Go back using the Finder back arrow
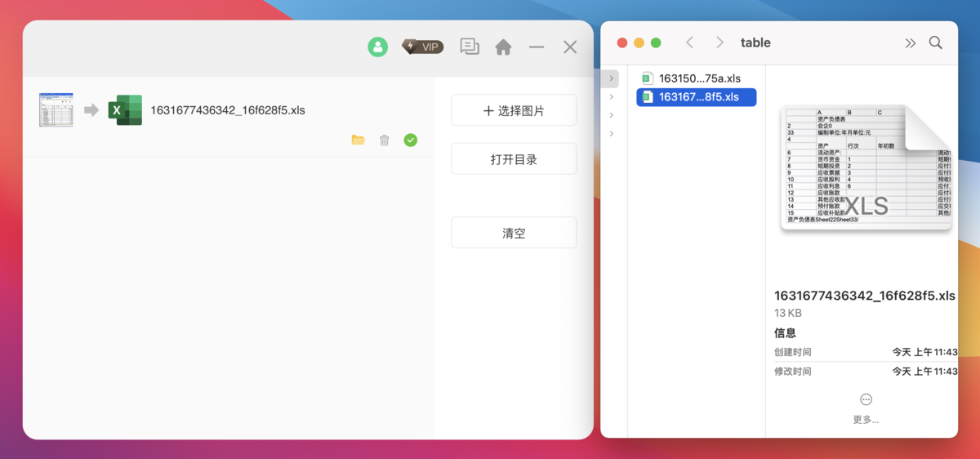 click(689, 42)
